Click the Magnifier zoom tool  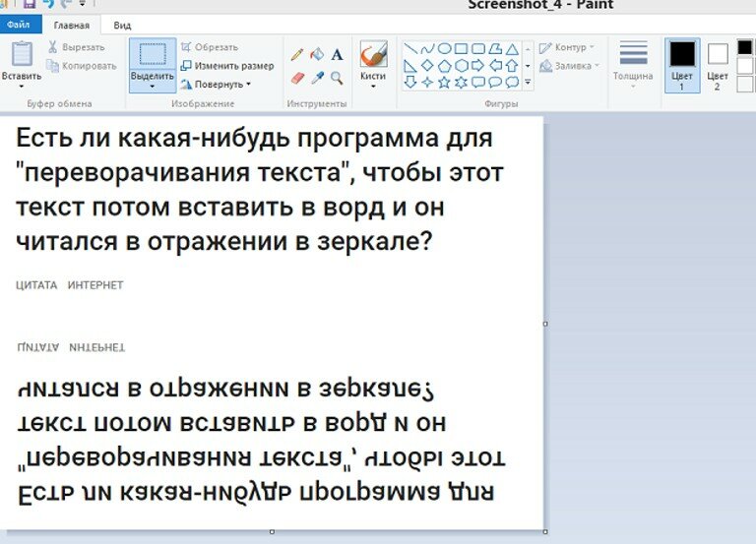click(337, 77)
